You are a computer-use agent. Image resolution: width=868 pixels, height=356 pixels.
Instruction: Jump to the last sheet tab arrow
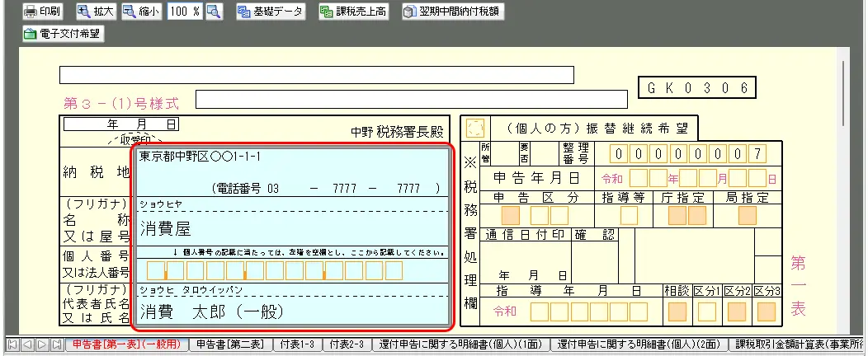[x=55, y=344]
